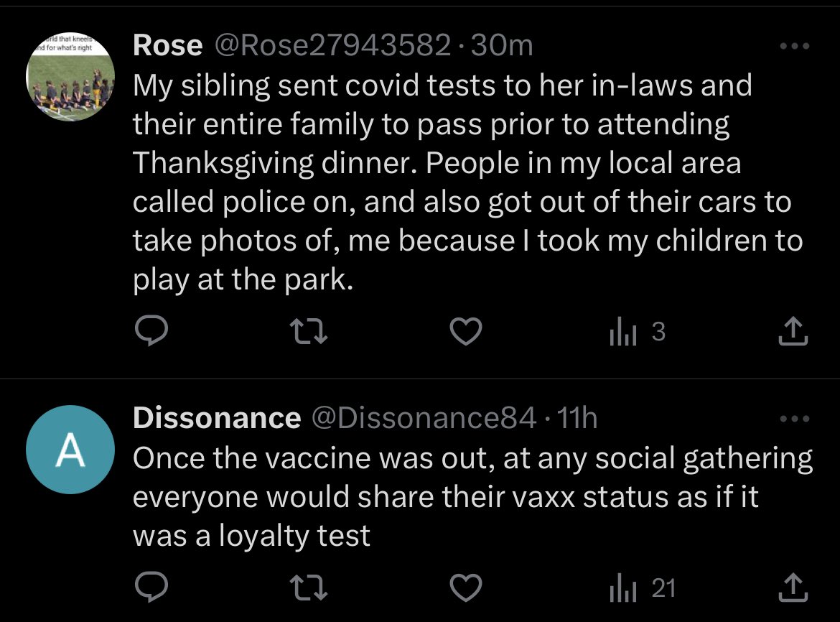
Task: Open Rose's profile picture
Action: pos(70,77)
